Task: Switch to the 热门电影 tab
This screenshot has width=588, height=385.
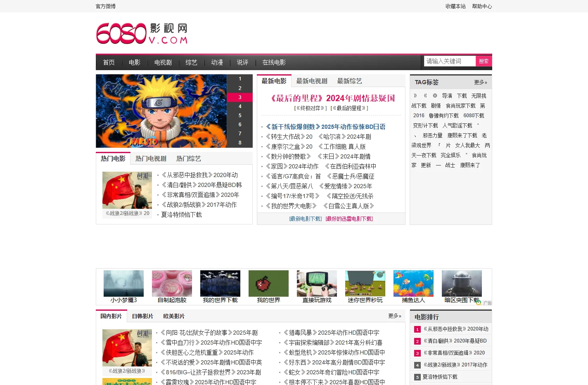Action: [113, 158]
